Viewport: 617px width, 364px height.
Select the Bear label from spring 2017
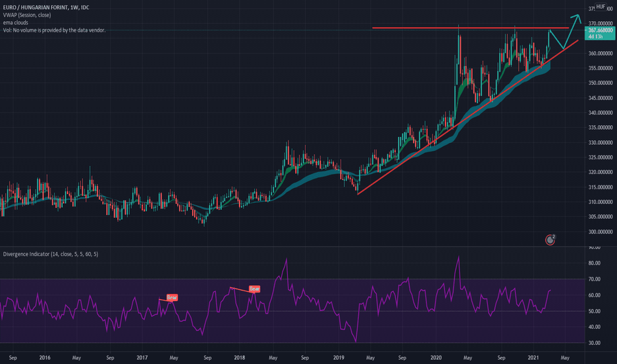(x=172, y=298)
